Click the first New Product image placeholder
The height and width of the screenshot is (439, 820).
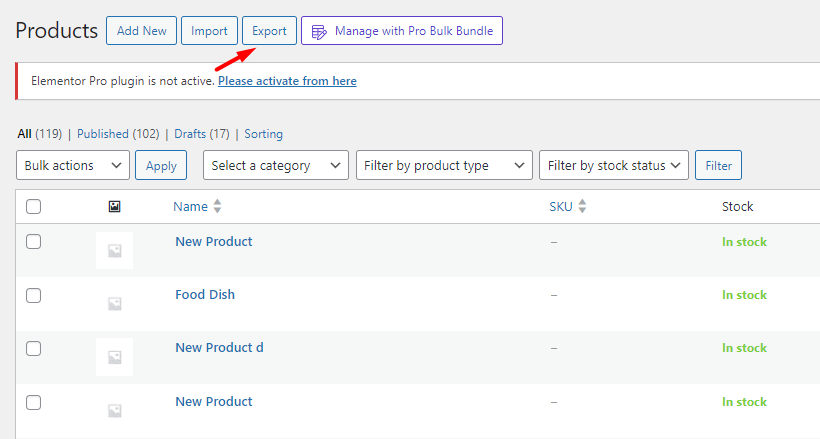(115, 251)
